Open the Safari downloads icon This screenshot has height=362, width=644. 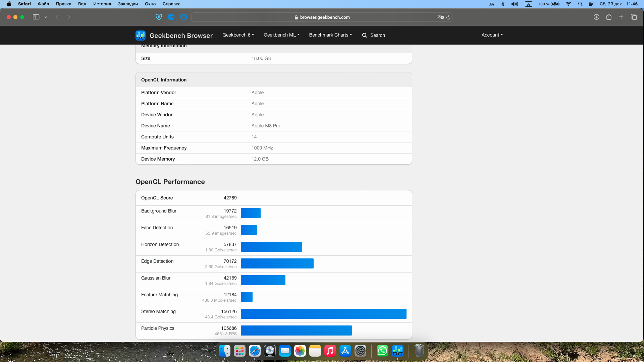596,17
